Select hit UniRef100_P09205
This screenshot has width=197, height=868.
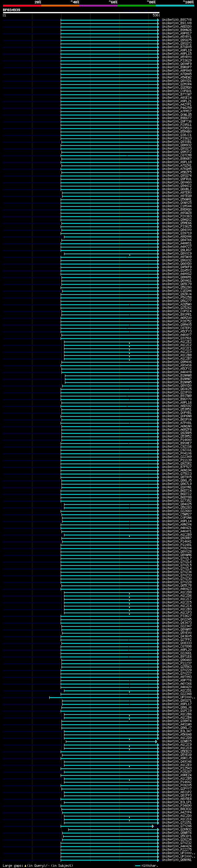[x=177, y=785]
